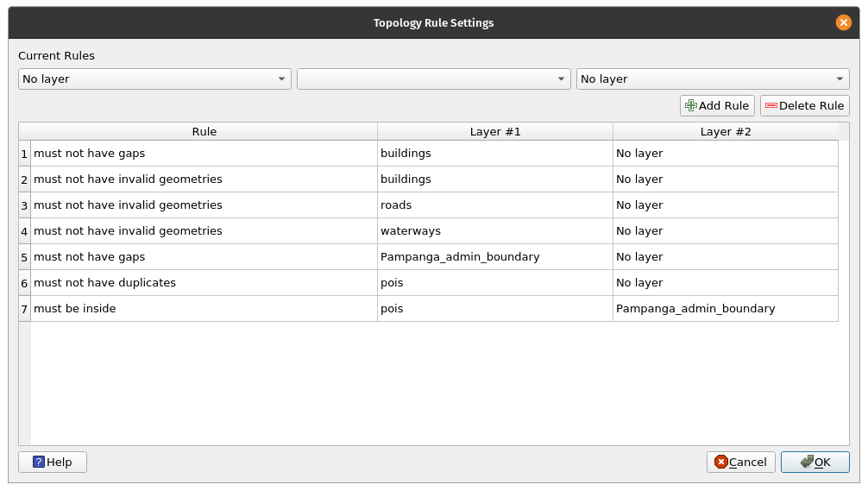This screenshot has height=491, width=868.
Task: Click the Layer #2 column header
Action: click(725, 132)
